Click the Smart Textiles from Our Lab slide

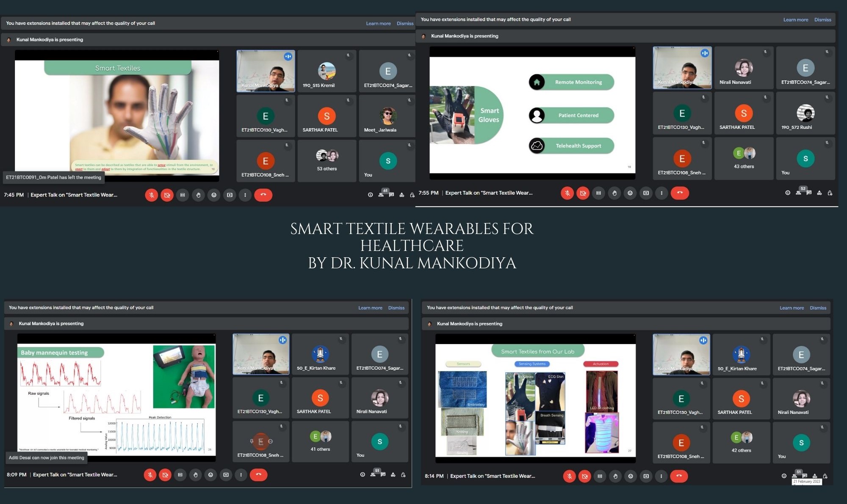pos(535,400)
